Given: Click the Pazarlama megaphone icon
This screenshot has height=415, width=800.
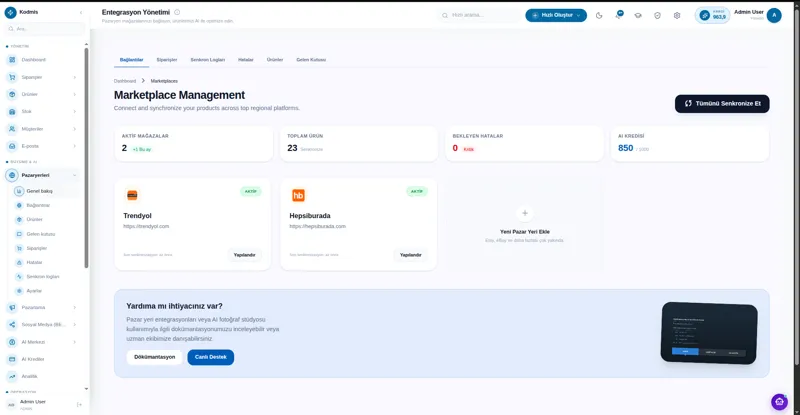Looking at the screenshot, I should [12, 307].
